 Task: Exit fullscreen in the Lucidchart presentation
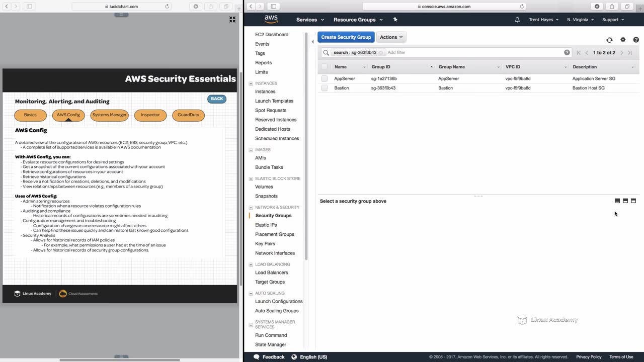(x=232, y=19)
